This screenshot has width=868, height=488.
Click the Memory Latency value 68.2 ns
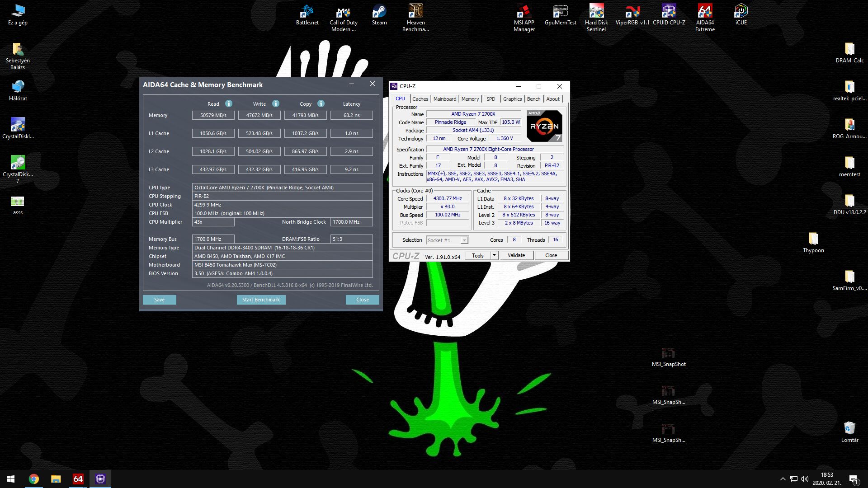pos(352,115)
